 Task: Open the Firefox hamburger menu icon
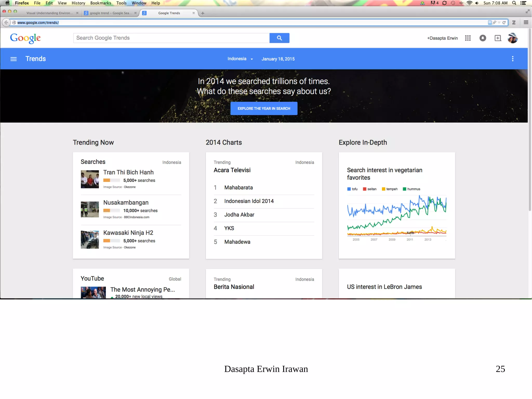[x=526, y=23]
